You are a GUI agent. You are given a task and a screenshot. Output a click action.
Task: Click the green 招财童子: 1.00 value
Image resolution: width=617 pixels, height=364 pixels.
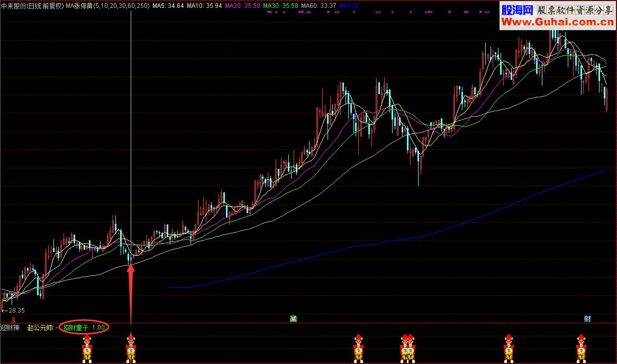pos(84,327)
